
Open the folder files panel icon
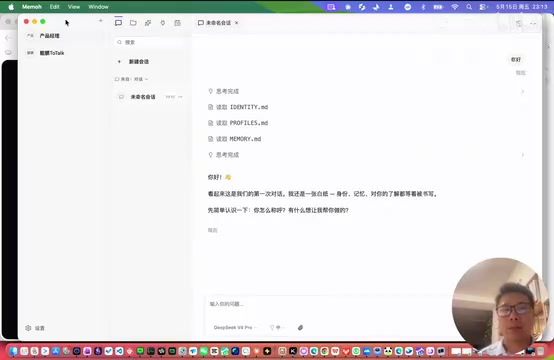133,23
